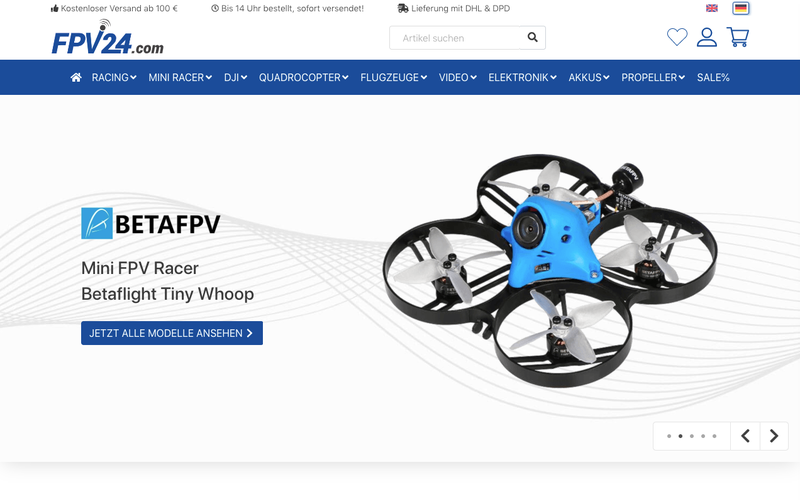The width and height of the screenshot is (800, 504).
Task: Click 'Mini FPV Racer' heading text
Action: tap(140, 268)
